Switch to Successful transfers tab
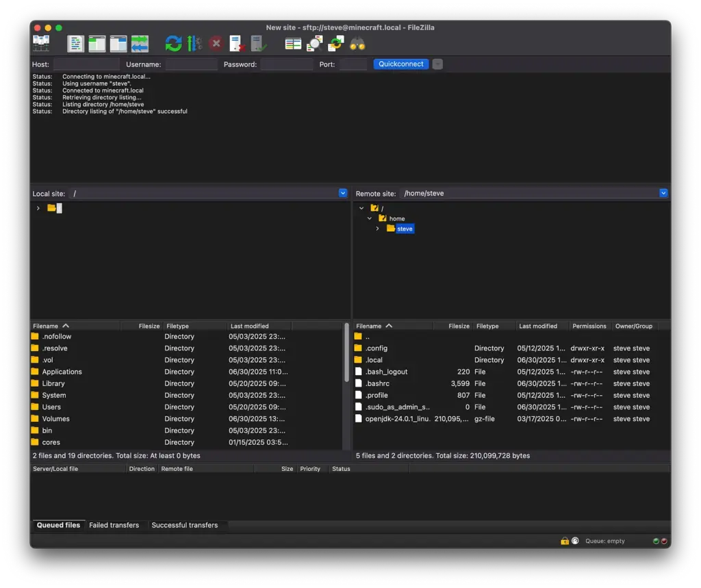 185,525
